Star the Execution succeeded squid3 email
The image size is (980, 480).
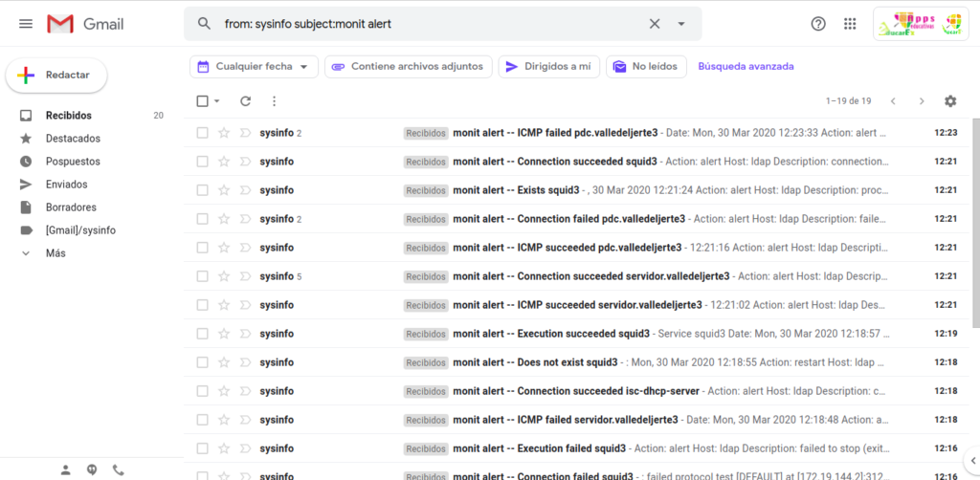point(224,334)
